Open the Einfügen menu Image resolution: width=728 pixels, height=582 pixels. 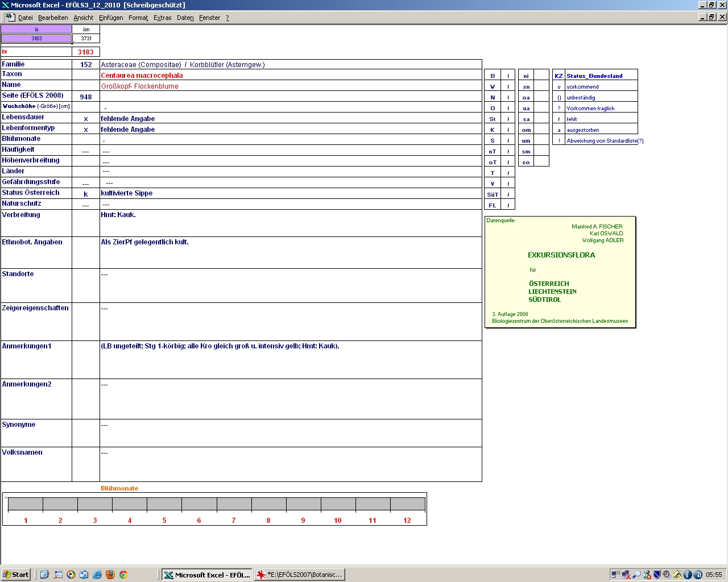click(x=111, y=18)
